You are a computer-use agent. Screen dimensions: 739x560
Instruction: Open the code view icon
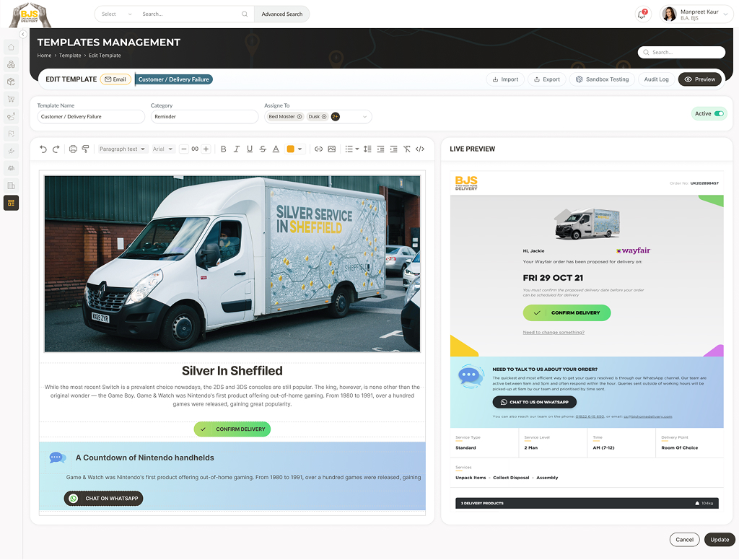[420, 149]
